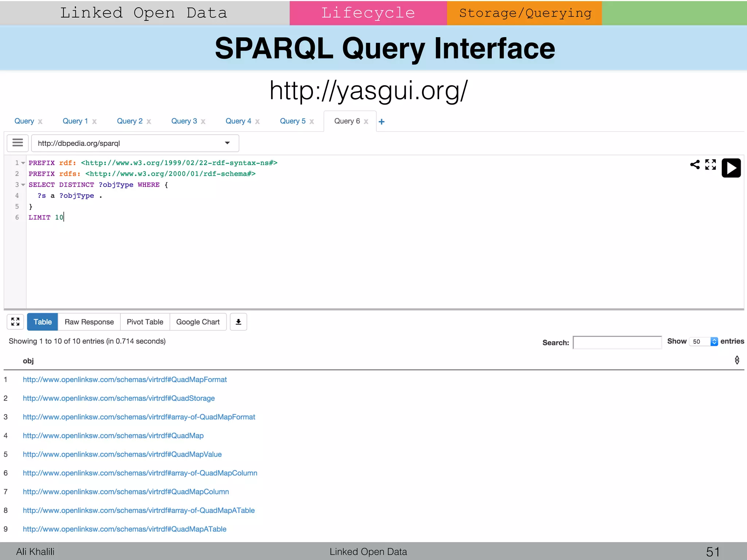Open the Google Chart view
This screenshot has width=747, height=560.
(x=198, y=322)
